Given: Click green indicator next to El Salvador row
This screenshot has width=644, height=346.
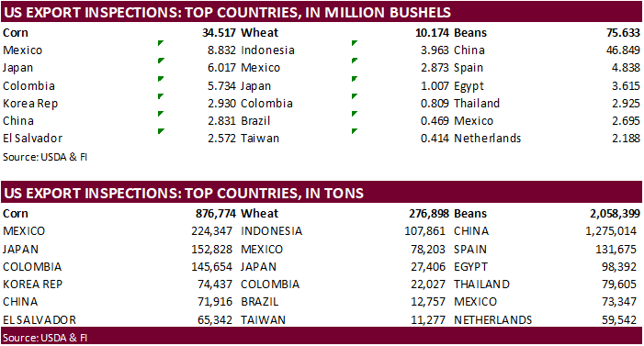Looking at the screenshot, I should tap(161, 131).
